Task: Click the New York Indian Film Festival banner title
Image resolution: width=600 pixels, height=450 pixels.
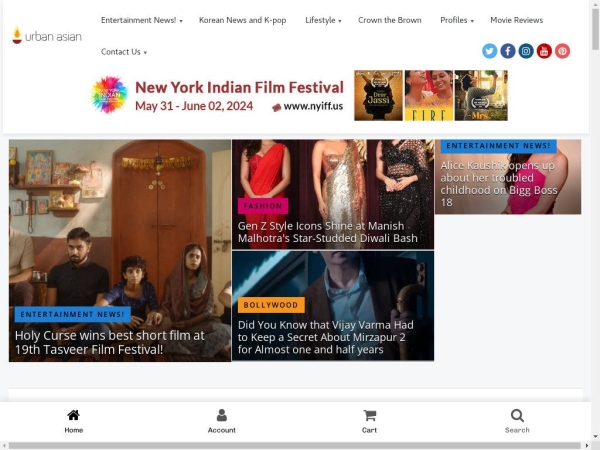Action: point(240,87)
